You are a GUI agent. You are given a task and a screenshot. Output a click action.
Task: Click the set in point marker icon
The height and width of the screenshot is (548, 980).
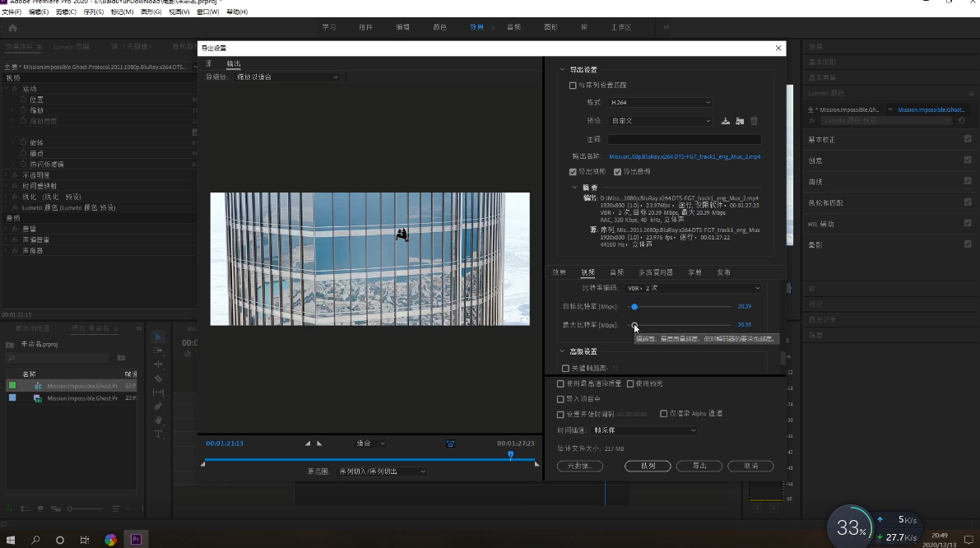308,444
